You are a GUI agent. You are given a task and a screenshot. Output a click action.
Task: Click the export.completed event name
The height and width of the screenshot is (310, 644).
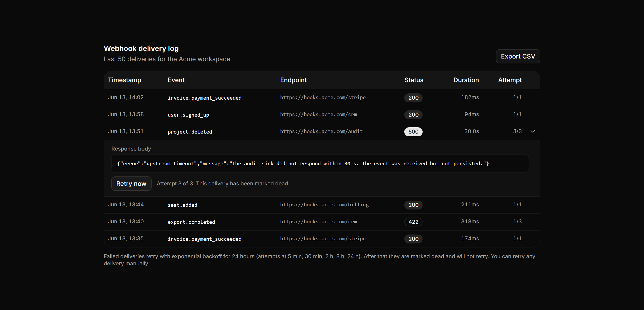[191, 222]
